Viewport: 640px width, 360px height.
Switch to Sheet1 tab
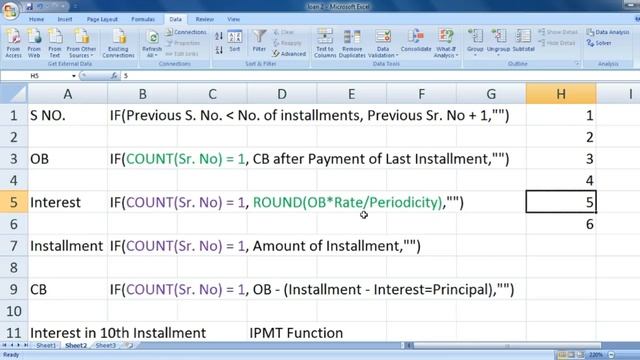46,345
